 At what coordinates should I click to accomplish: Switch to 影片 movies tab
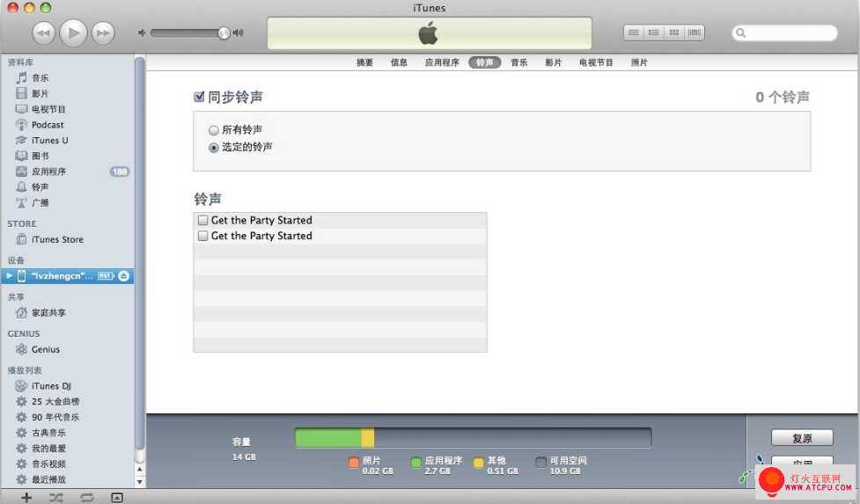(x=554, y=62)
